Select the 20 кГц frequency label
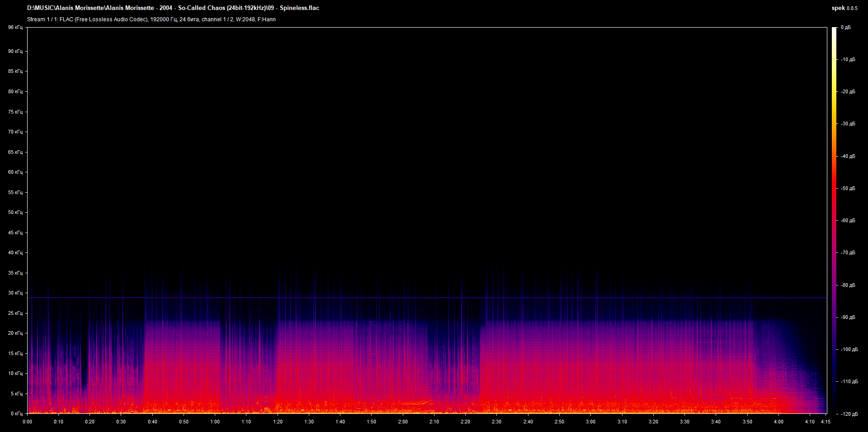The width and height of the screenshot is (868, 432). pyautogui.click(x=15, y=333)
